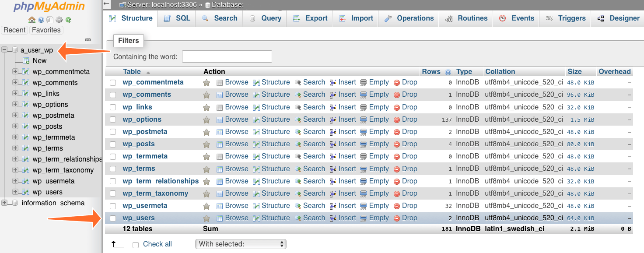644x253 pixels.
Task: Open the phpMyAdmin home page icon
Action: tap(31, 20)
